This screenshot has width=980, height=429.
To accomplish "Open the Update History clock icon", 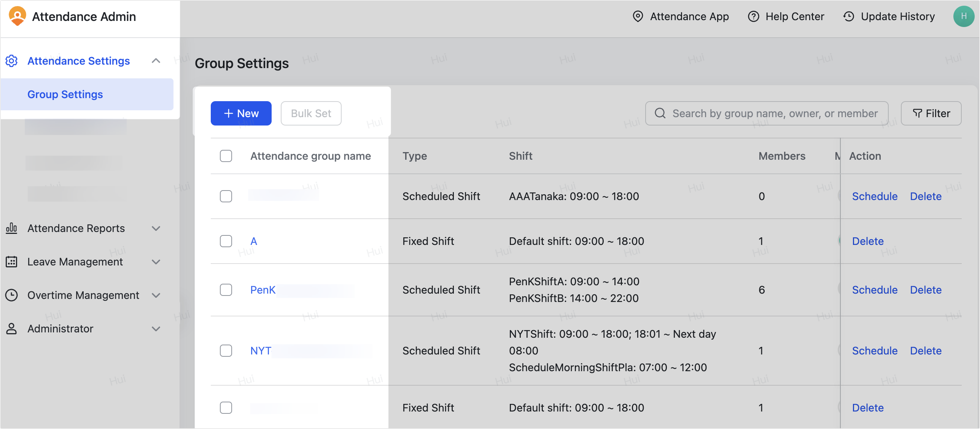I will coord(849,16).
